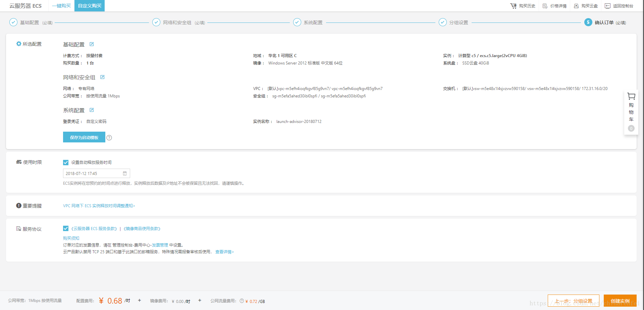Click the 购买须知 link
The width and height of the screenshot is (644, 310).
[71, 238]
